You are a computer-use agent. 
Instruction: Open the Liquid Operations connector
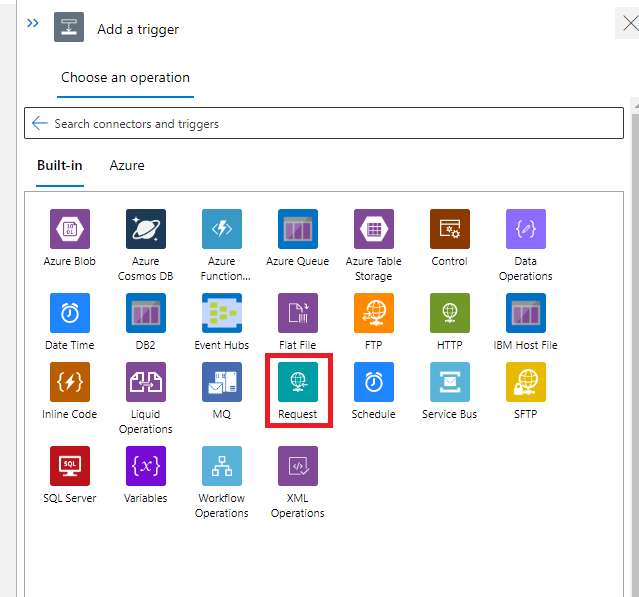(146, 382)
